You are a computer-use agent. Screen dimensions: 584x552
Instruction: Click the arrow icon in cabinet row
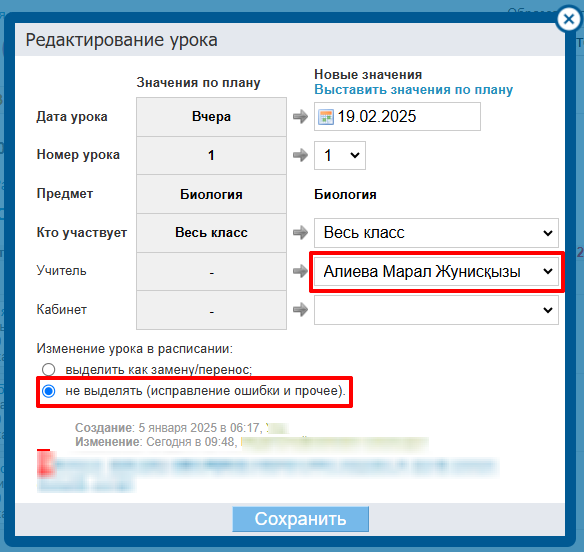[x=300, y=310]
